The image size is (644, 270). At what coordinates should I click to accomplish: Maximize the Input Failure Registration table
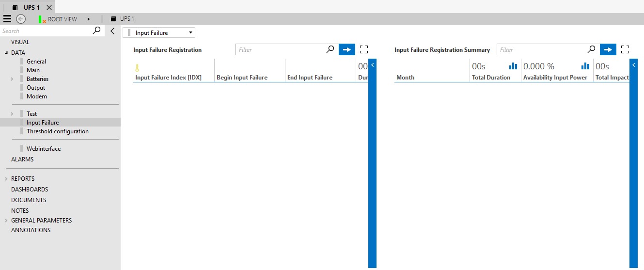pos(364,49)
